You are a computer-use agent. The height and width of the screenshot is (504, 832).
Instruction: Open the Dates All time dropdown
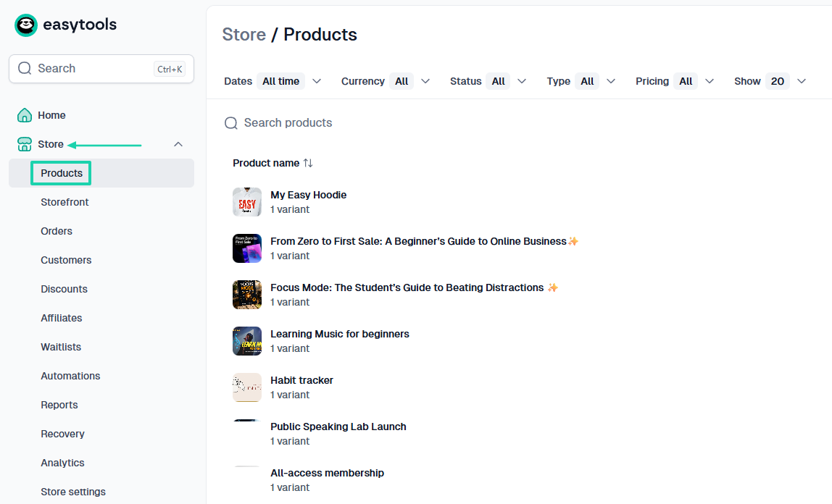(273, 81)
